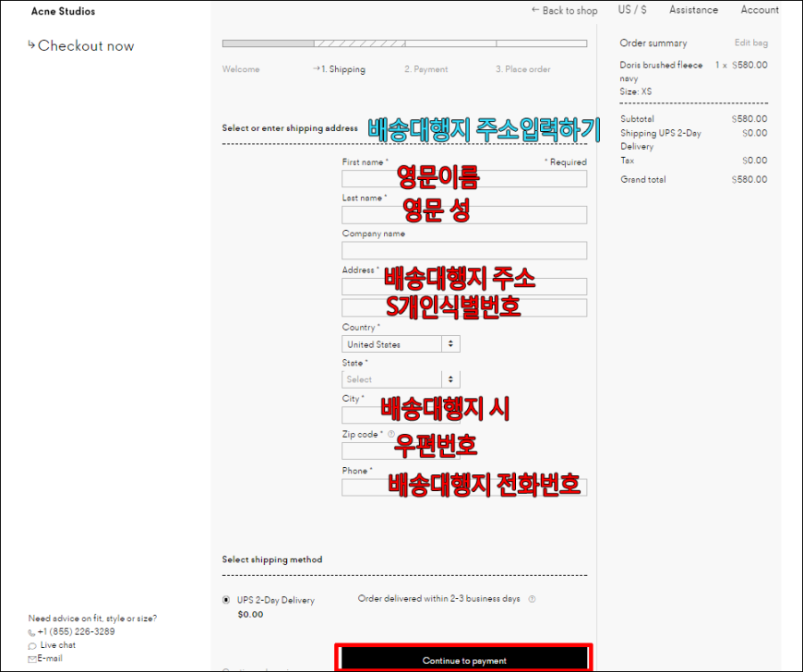Click Order delivered within 2-3 business days text

point(439,598)
